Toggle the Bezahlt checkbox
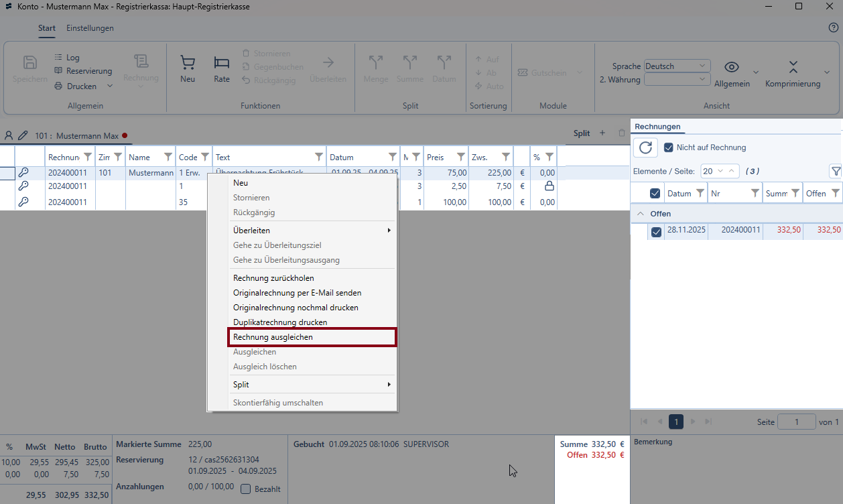Image resolution: width=843 pixels, height=504 pixels. click(246, 489)
